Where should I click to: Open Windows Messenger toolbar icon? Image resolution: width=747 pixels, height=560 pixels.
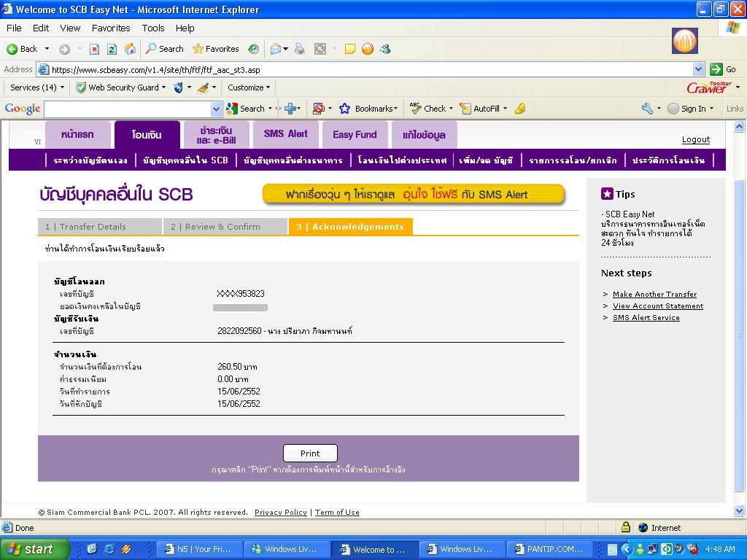click(x=385, y=49)
